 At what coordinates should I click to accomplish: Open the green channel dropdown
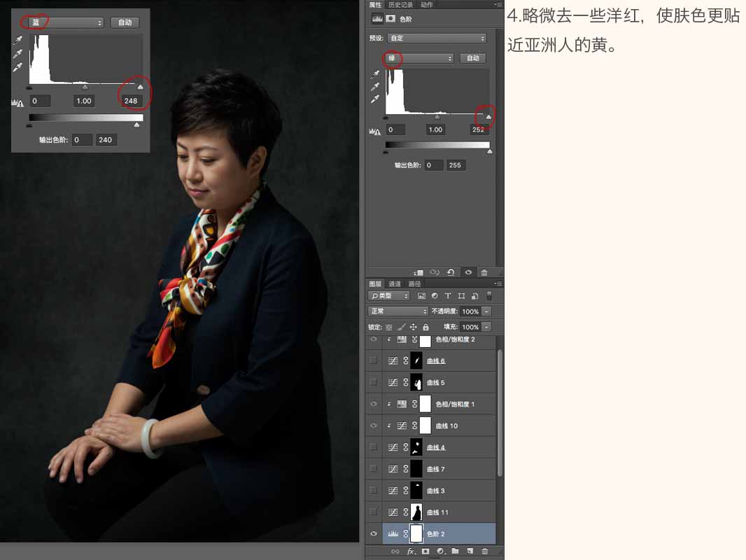point(418,58)
